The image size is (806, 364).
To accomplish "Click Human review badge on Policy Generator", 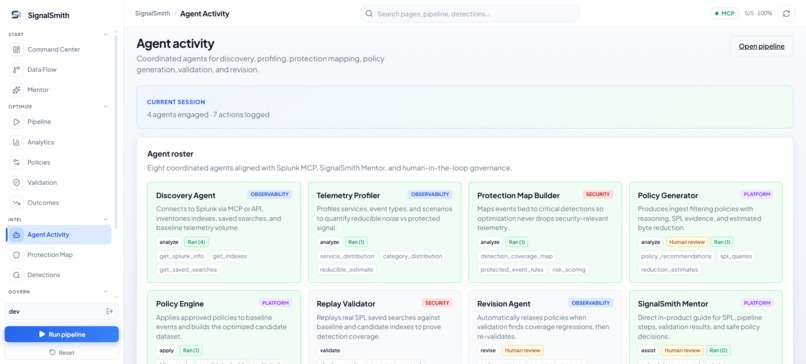I will pos(687,242).
